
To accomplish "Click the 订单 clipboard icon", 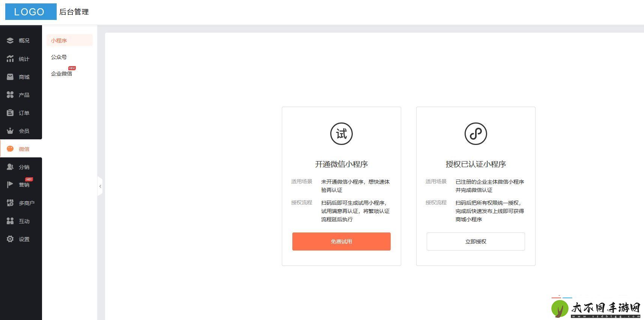I will point(10,113).
